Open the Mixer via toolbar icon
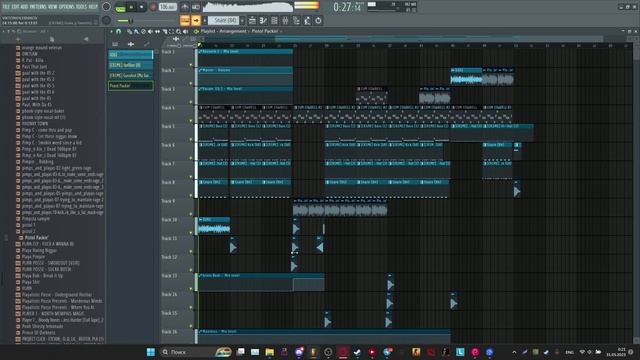The height and width of the screenshot is (360, 640). [285, 20]
